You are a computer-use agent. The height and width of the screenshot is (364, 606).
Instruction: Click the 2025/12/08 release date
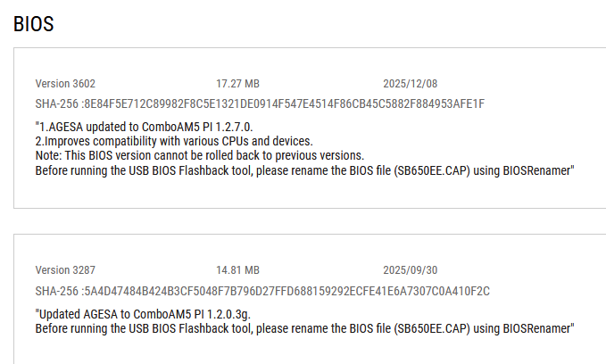(406, 83)
